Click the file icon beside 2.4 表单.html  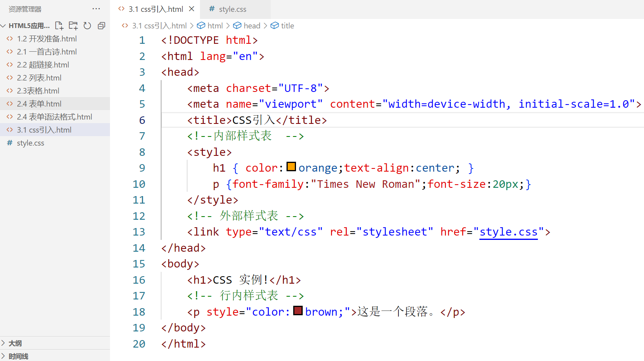(x=10, y=104)
